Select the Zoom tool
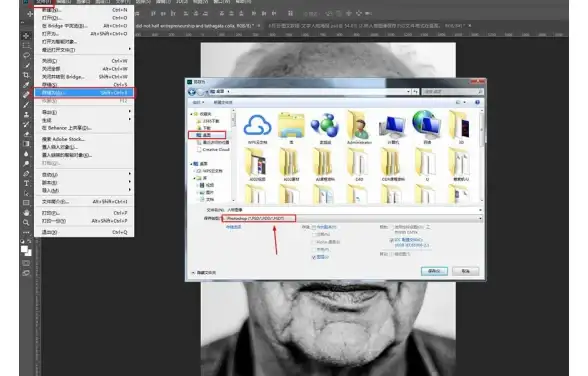 coord(26,222)
